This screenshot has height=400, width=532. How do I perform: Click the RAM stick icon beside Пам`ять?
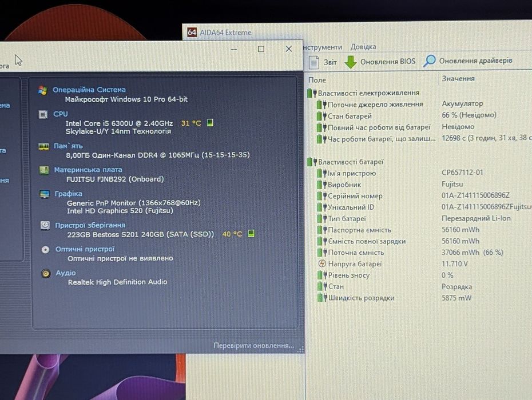point(43,146)
